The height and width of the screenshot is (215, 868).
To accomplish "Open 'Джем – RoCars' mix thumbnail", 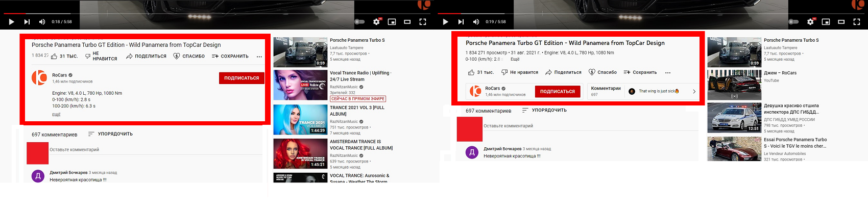I will pos(734,85).
